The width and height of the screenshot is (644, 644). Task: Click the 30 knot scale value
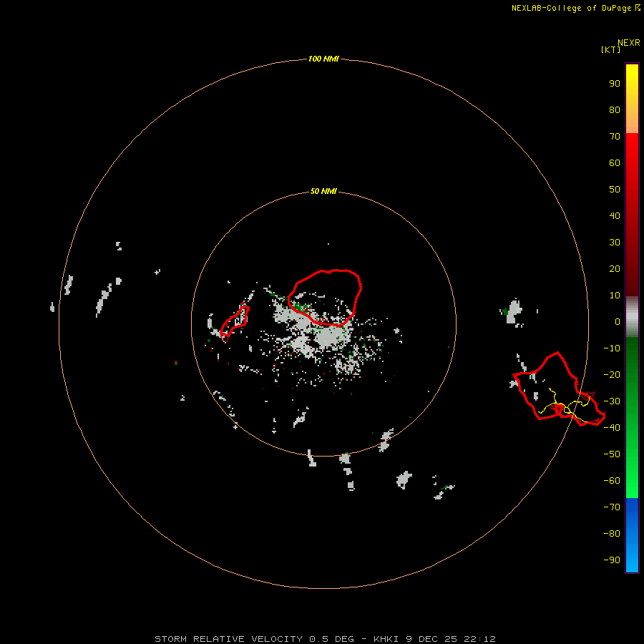(x=615, y=243)
